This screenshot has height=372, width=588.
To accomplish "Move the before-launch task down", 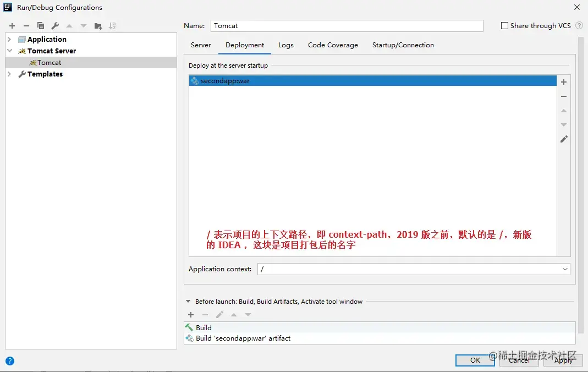I will click(x=248, y=315).
